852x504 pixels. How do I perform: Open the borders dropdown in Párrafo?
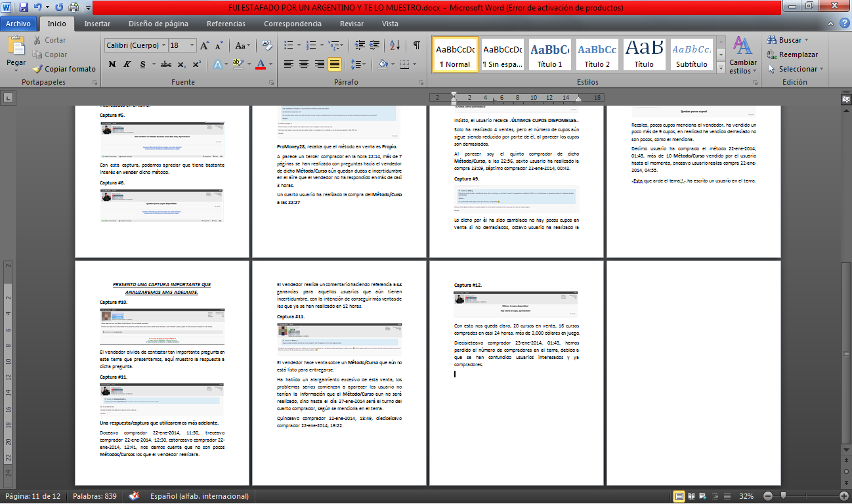(x=414, y=64)
